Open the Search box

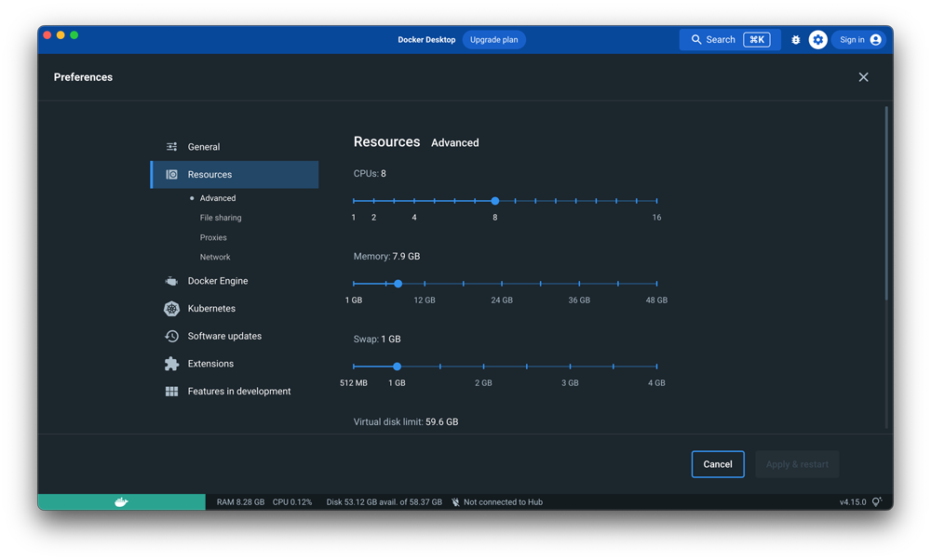point(730,40)
